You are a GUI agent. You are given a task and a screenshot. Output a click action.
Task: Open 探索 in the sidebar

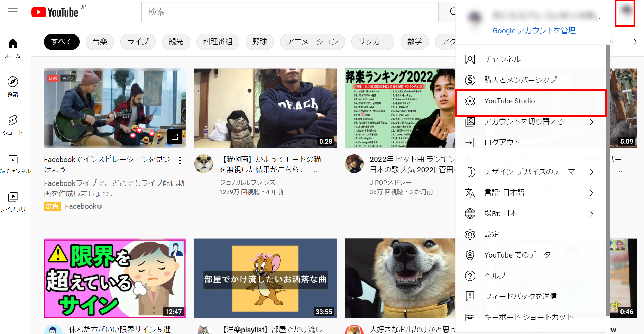coord(13,87)
